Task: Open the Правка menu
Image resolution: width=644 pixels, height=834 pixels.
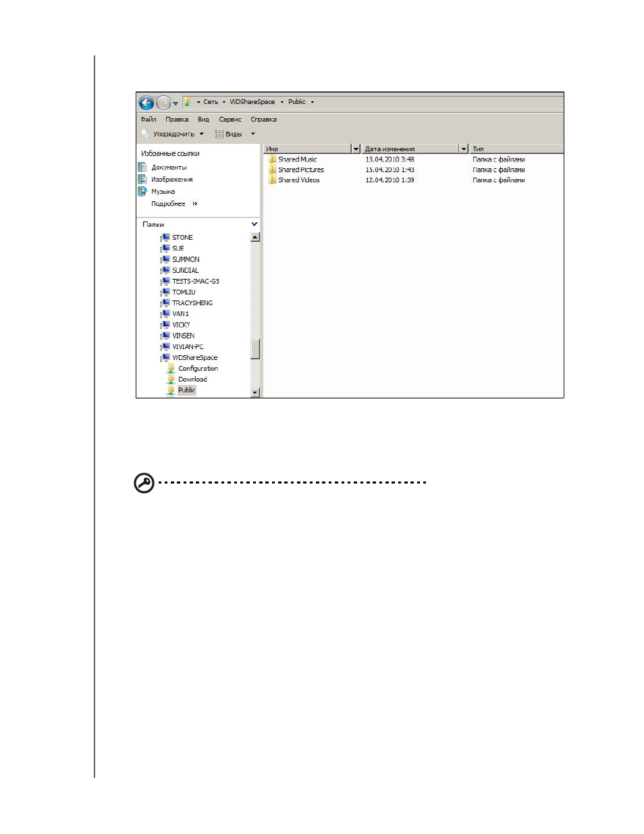Action: (x=177, y=120)
